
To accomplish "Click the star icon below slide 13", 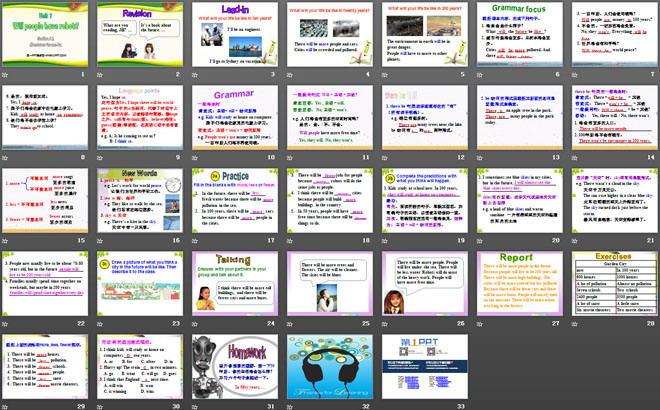I will (x=479, y=158).
